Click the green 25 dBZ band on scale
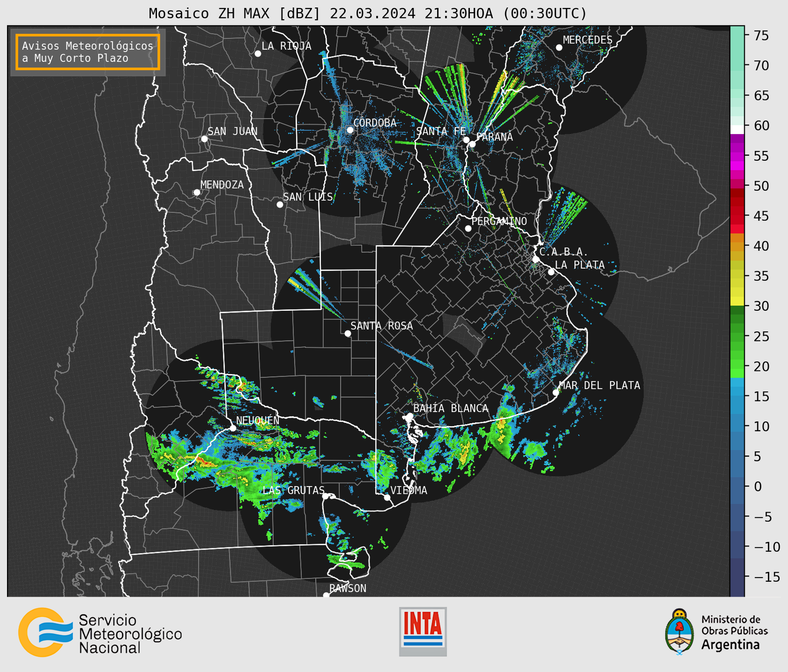 [737, 336]
